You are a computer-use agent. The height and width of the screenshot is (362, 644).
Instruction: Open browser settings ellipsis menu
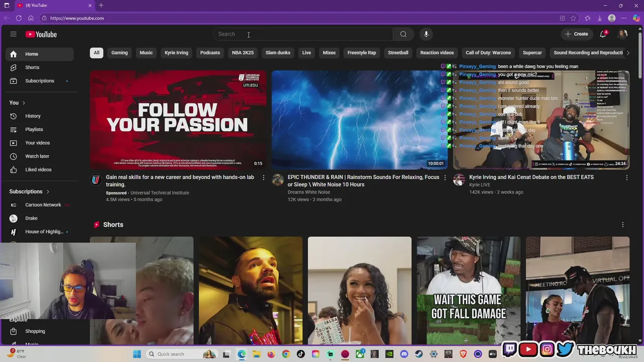point(624,18)
